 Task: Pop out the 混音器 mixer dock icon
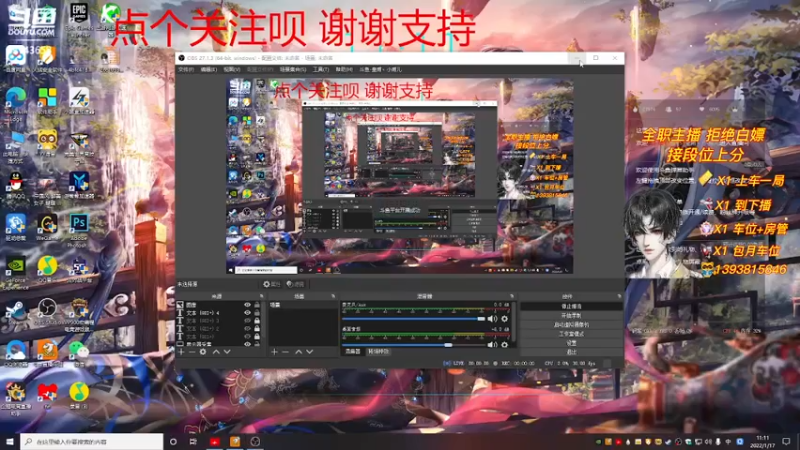tap(512, 296)
